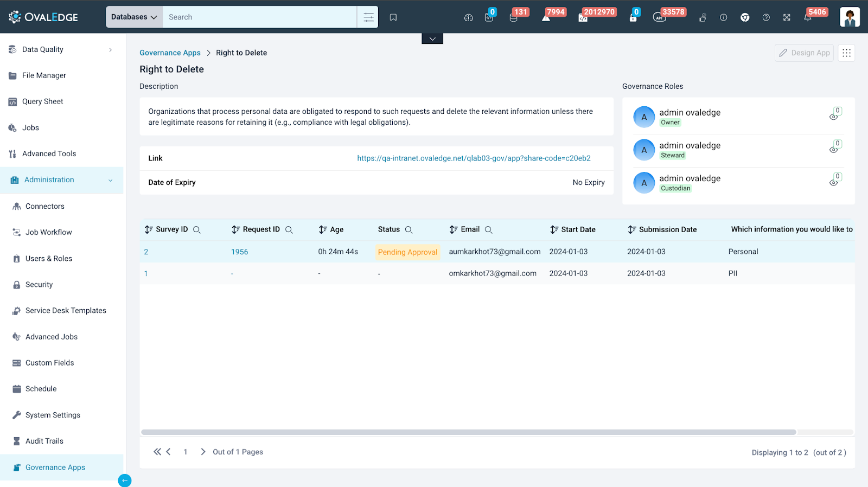Open the warning alerts icon showing 7994
Viewport: 868px width, 487px height.
coord(546,17)
